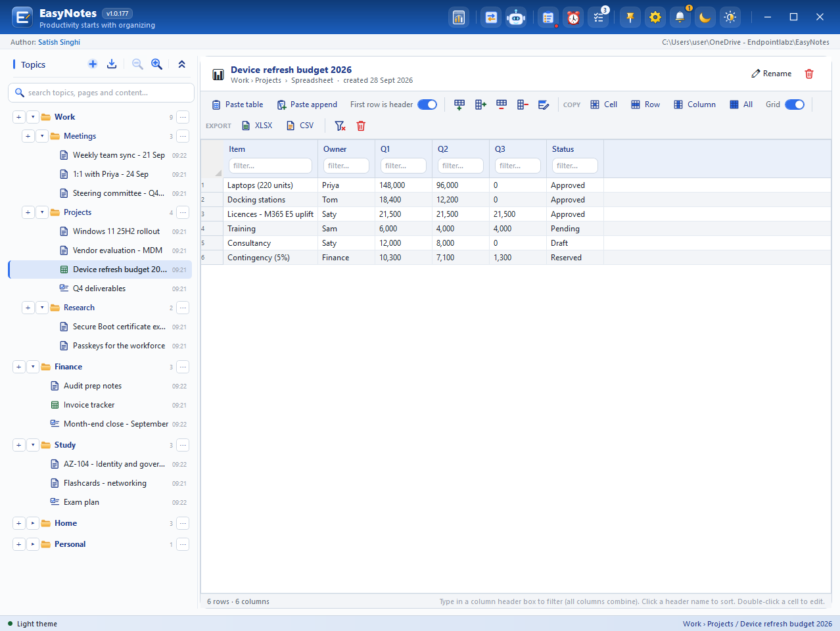The image size is (840, 631).
Task: Zoom in the topics tree
Action: [156, 64]
